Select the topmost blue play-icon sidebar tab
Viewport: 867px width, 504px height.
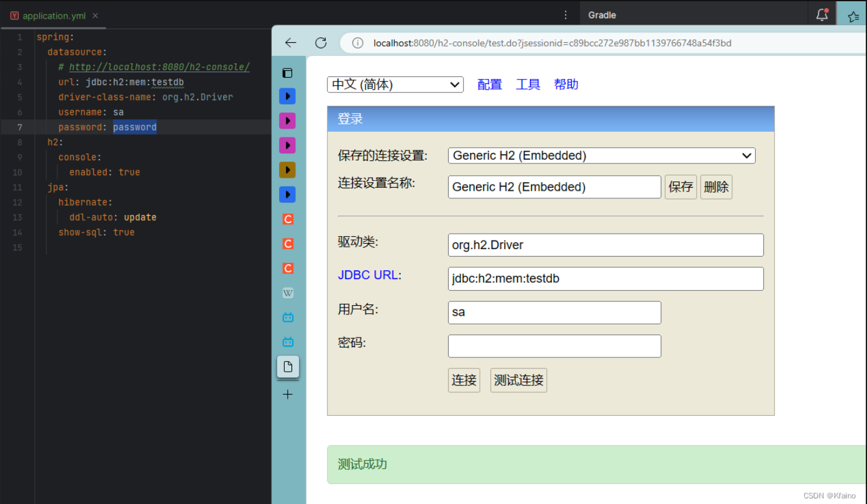[287, 96]
